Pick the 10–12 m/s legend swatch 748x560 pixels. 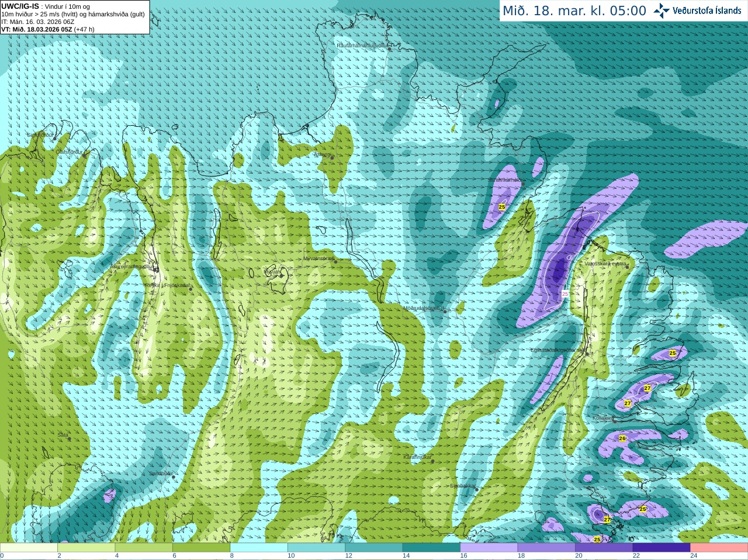(x=316, y=548)
